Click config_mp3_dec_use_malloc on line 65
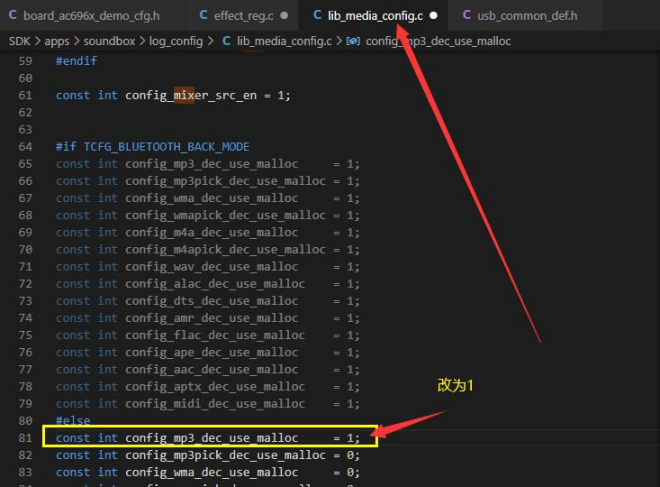The width and height of the screenshot is (660, 487). (212, 164)
